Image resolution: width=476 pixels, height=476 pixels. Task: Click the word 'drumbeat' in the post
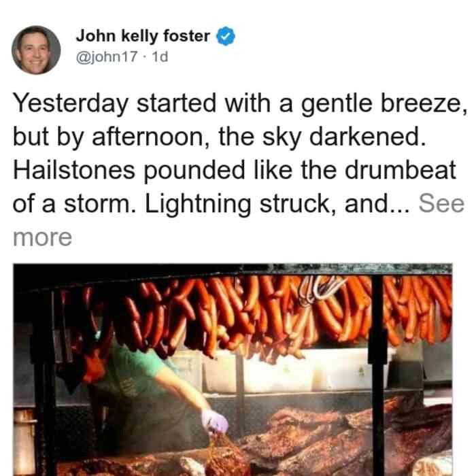(x=401, y=170)
